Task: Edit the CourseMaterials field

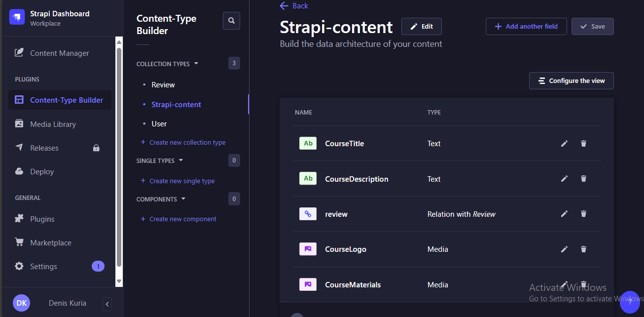Action: 565,284
